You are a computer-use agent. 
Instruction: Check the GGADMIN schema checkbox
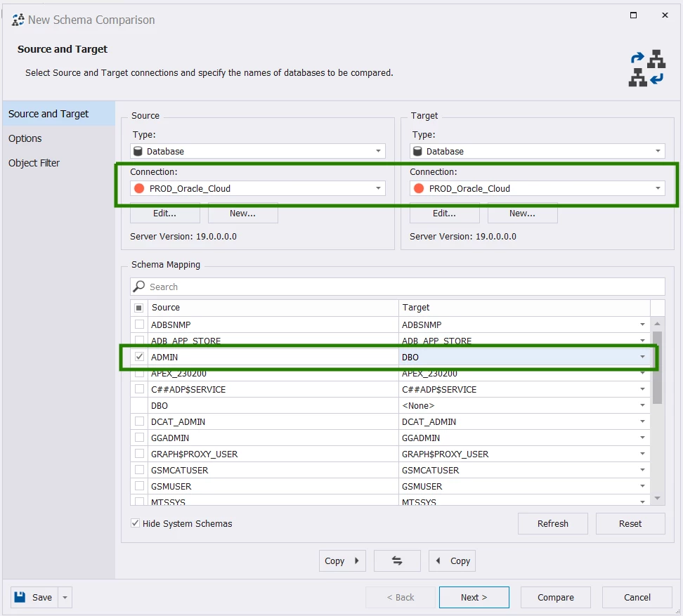[139, 437]
